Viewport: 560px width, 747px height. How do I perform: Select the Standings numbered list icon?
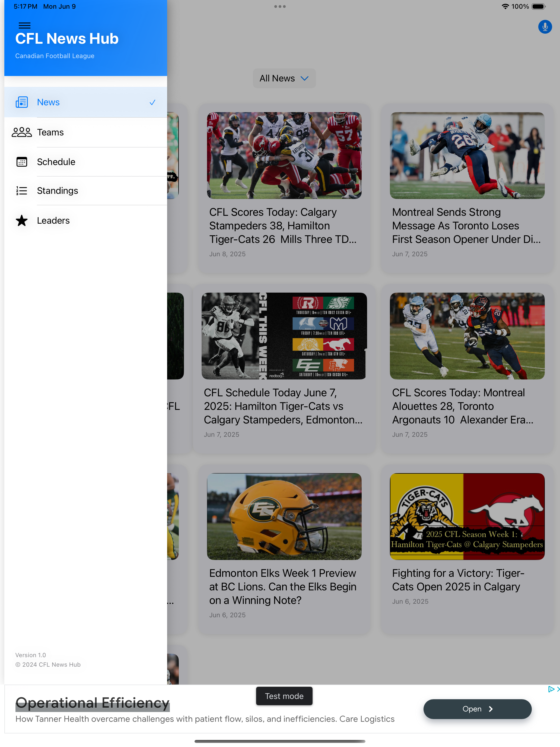22,191
